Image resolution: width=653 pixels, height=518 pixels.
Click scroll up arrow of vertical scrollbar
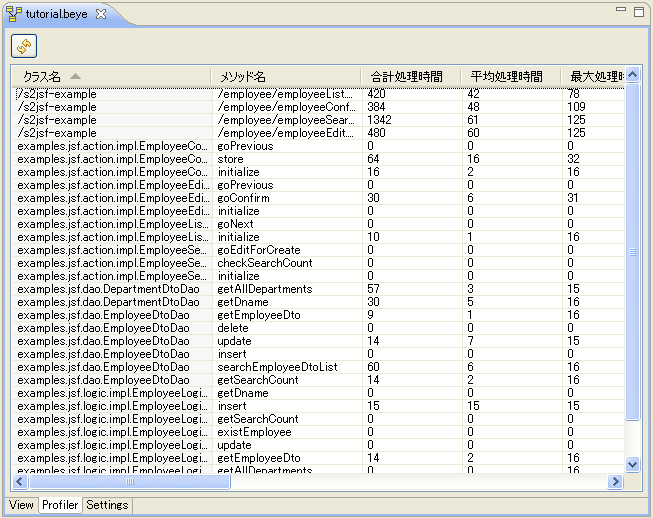point(632,75)
